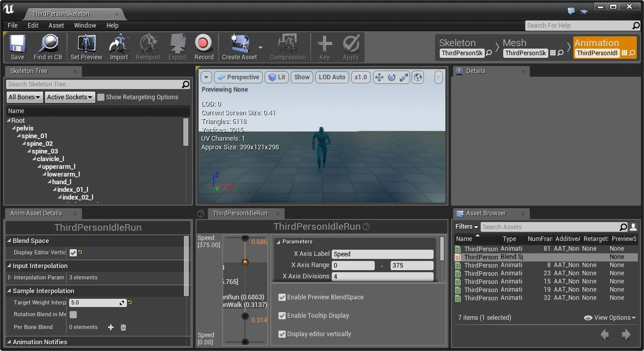The height and width of the screenshot is (351, 644).
Task: Open the Animation asset picker grid icon
Action: [x=625, y=53]
